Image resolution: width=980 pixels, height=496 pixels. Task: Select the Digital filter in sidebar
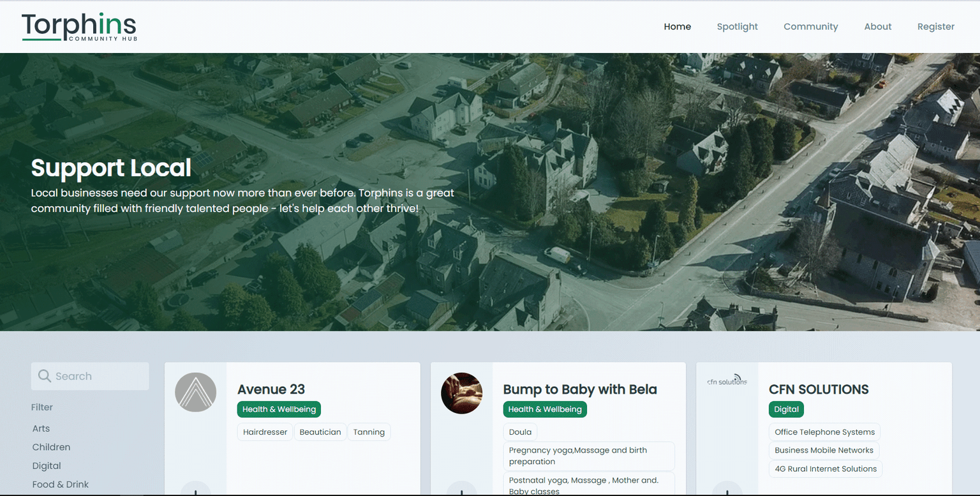point(47,465)
